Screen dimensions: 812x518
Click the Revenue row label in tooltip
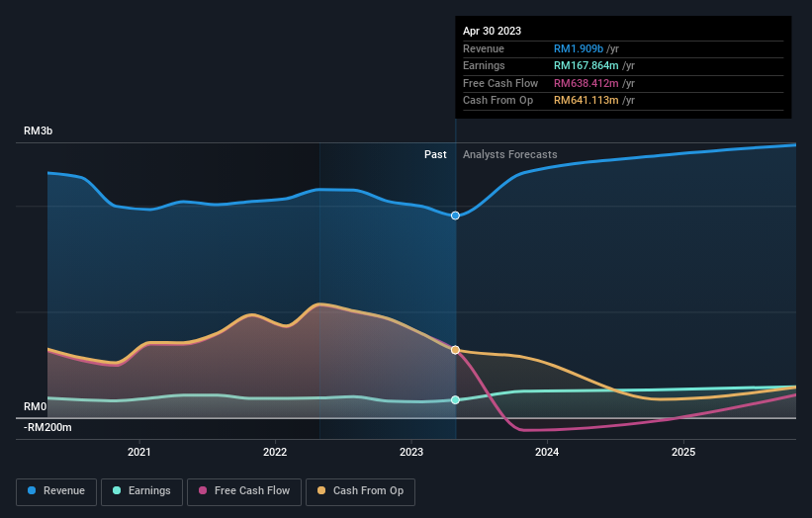pyautogui.click(x=484, y=48)
